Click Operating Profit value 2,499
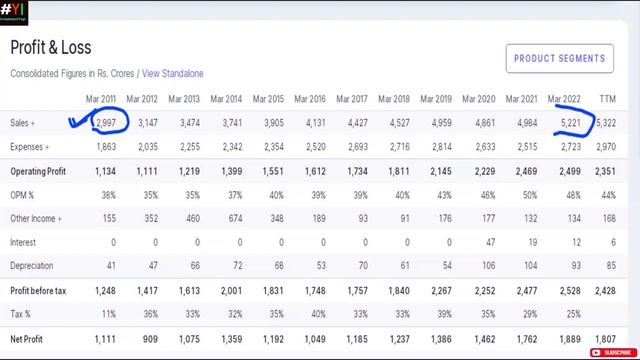 coord(570,171)
